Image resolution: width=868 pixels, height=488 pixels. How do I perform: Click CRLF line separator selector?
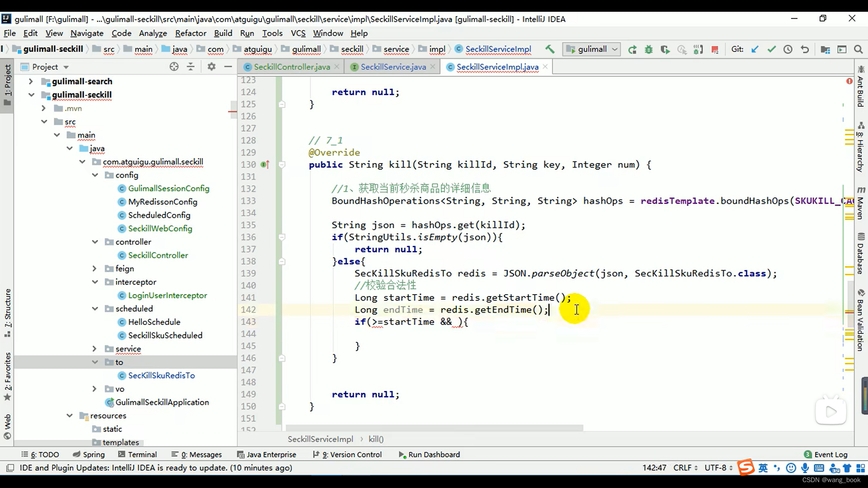685,468
